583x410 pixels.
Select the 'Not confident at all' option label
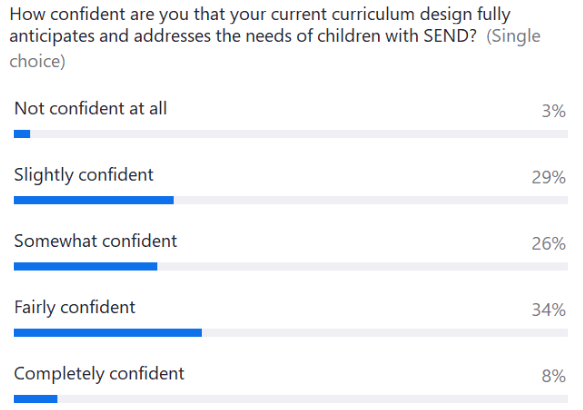point(90,109)
